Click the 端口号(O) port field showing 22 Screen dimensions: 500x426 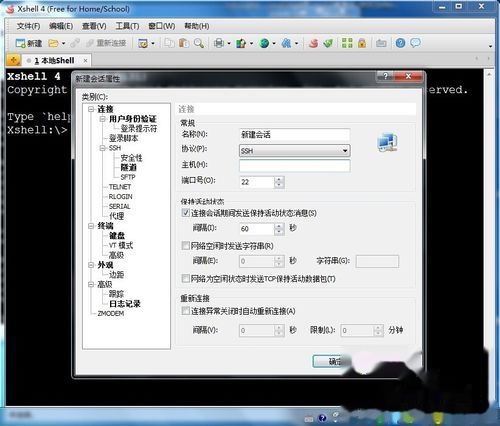(x=257, y=182)
